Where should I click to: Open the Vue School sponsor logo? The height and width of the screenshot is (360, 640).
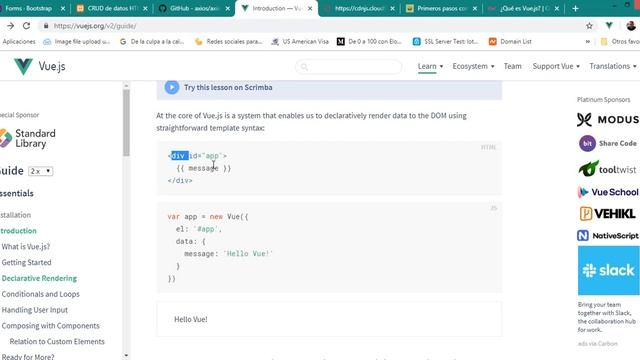point(608,192)
